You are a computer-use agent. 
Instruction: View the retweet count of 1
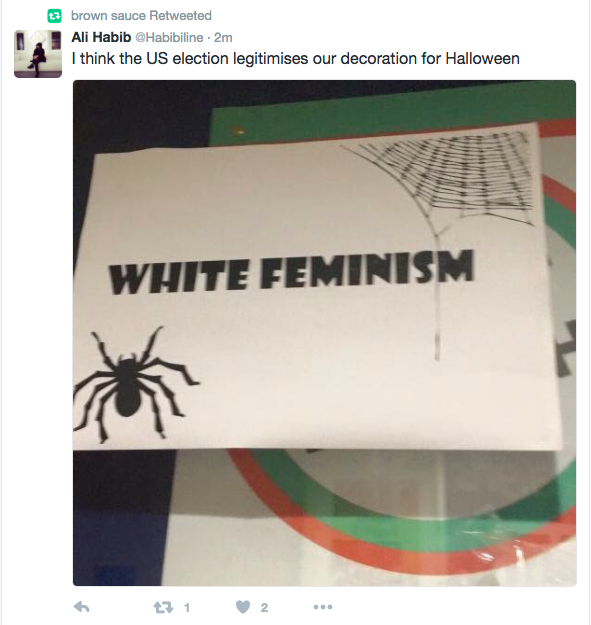(x=187, y=607)
